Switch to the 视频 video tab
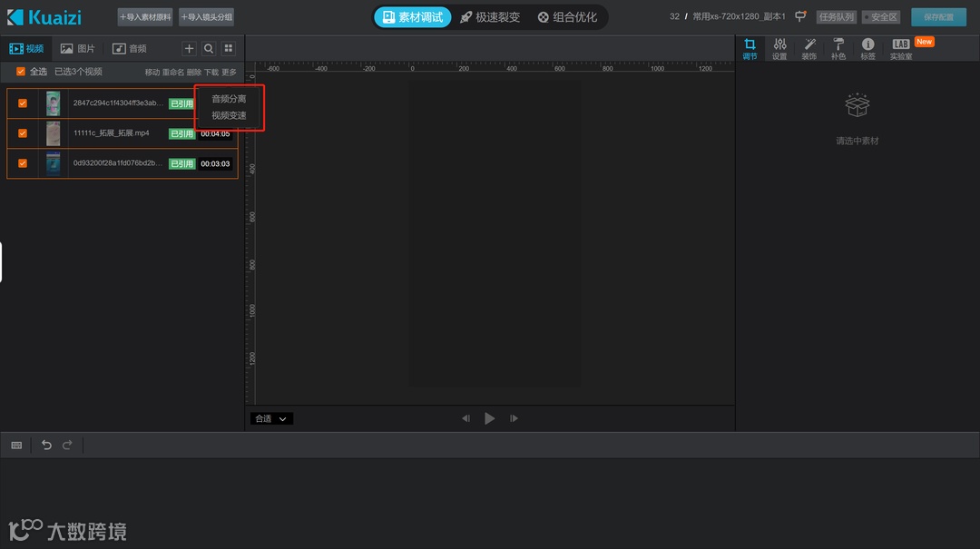Image resolution: width=980 pixels, height=549 pixels. (26, 48)
